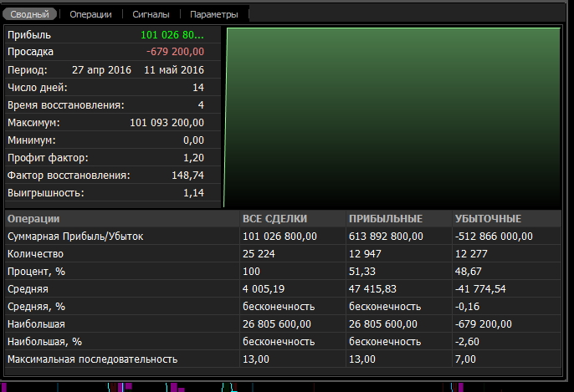Click the Сводный tab
This screenshot has width=574, height=392.
click(x=30, y=14)
